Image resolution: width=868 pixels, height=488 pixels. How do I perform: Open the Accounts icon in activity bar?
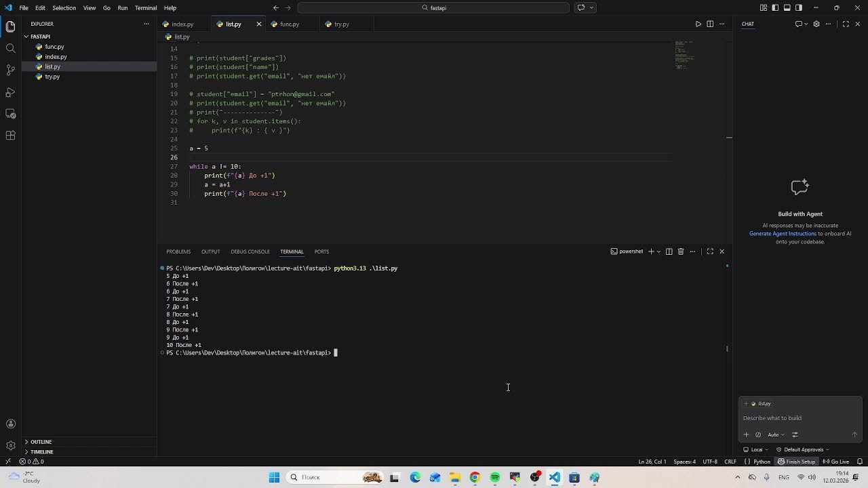tap(10, 424)
